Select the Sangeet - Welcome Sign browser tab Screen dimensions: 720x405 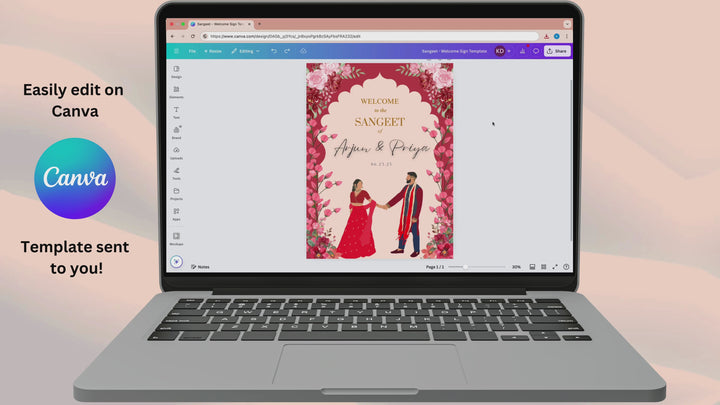pos(219,24)
